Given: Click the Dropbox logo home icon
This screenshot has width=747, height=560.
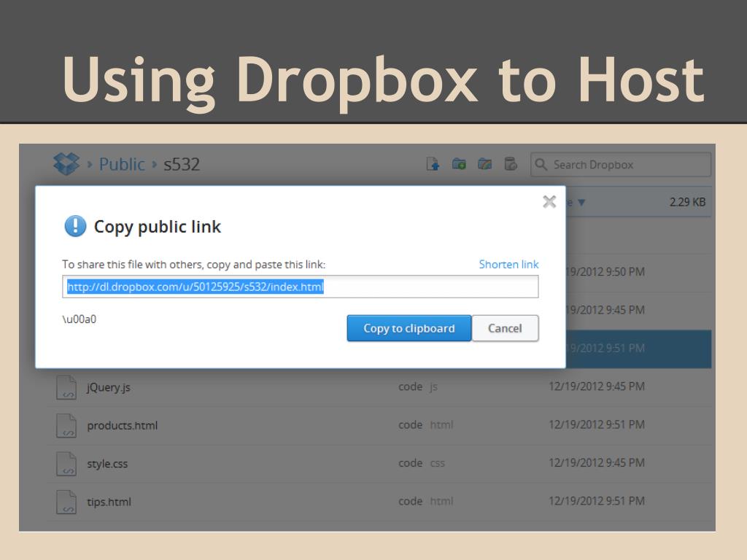Looking at the screenshot, I should 66,164.
